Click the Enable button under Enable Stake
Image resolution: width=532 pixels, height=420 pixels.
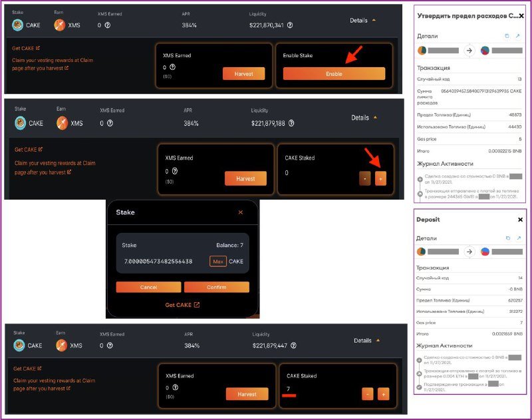point(334,74)
